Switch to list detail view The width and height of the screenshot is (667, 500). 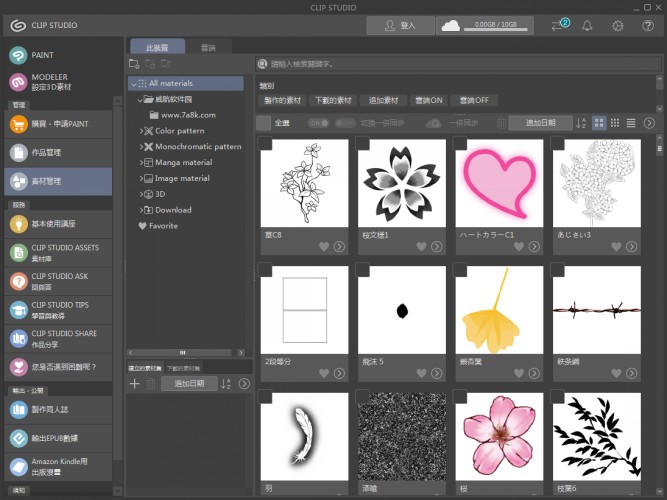631,123
